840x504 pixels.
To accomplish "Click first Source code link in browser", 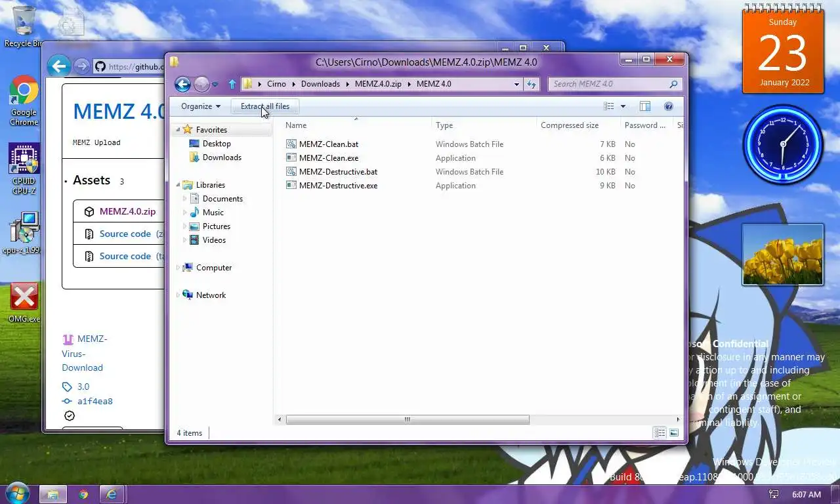I will tap(125, 234).
